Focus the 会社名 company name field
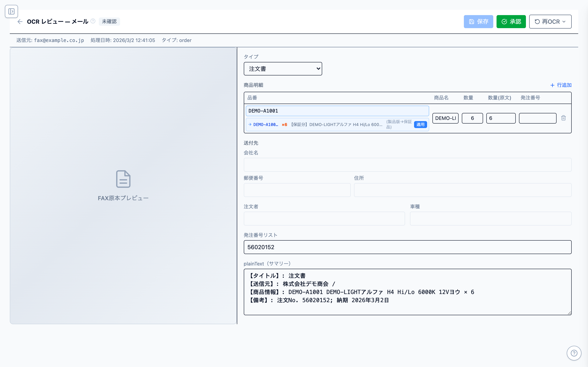Screen dimensions: 588x367 407,165
